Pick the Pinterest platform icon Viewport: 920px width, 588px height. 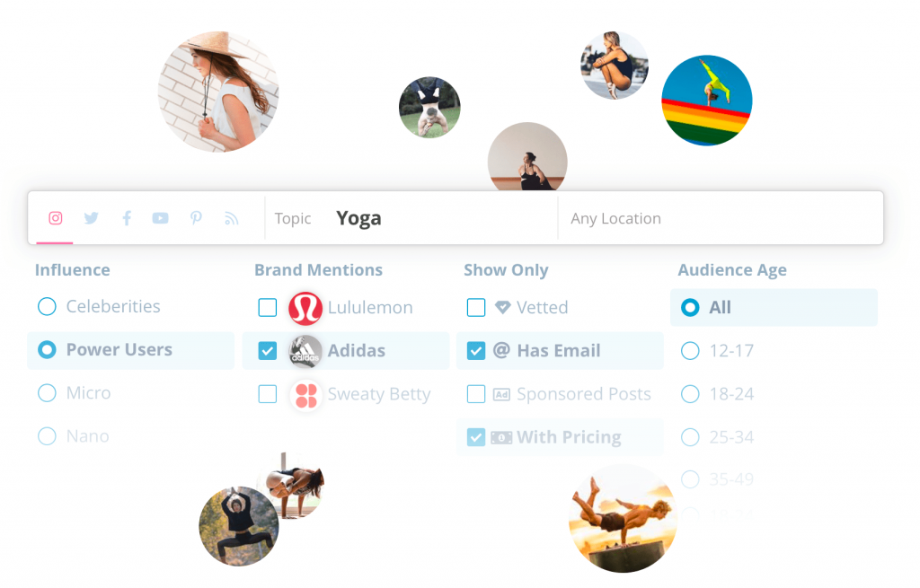tap(196, 218)
